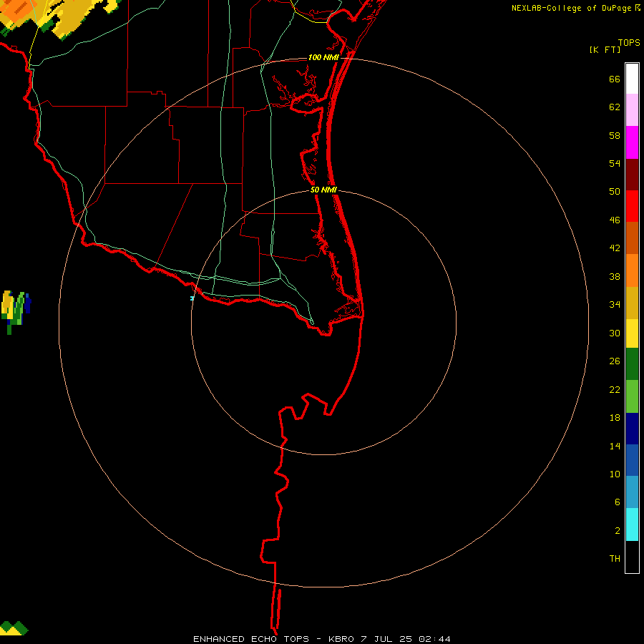Viewport: 644px width, 644px height.
Task: Click the 22 legend value
Action: 615,389
